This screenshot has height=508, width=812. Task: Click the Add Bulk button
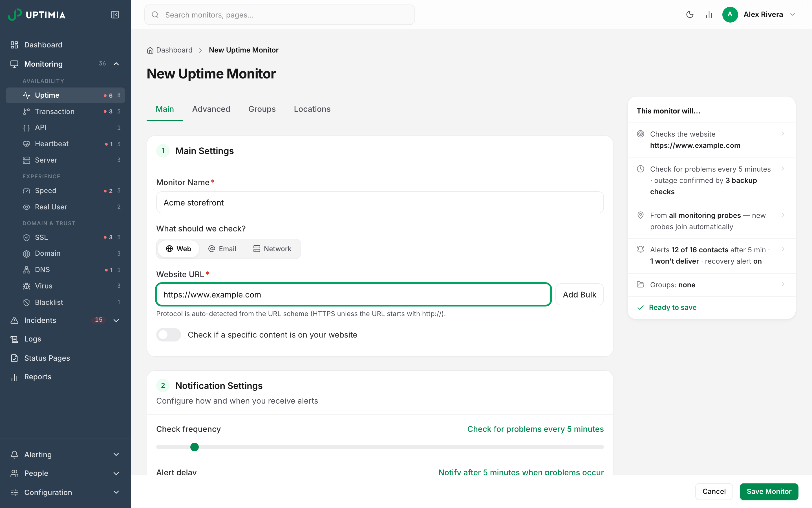pos(579,295)
